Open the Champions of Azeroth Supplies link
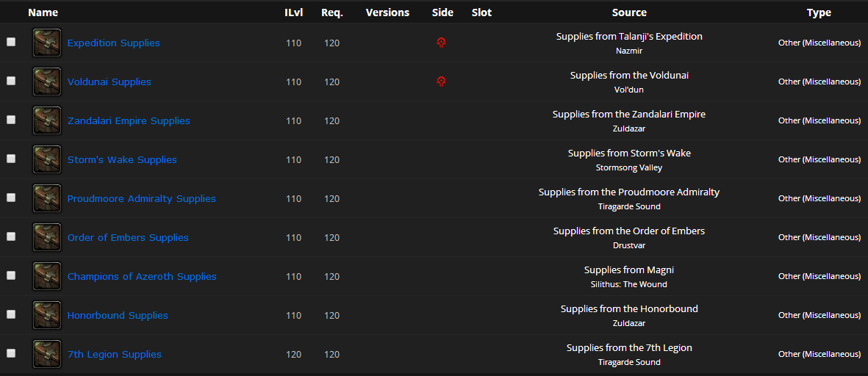The height and width of the screenshot is (376, 868). pyautogui.click(x=142, y=276)
